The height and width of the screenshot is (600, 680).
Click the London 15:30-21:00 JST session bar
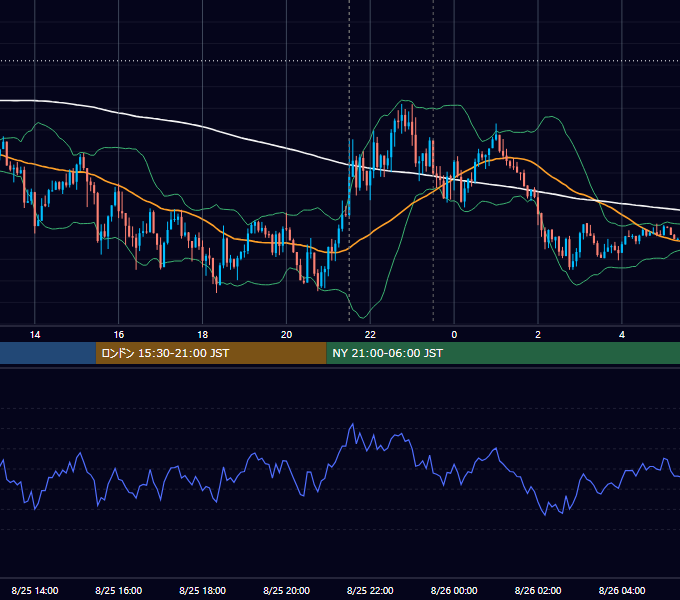click(x=211, y=353)
